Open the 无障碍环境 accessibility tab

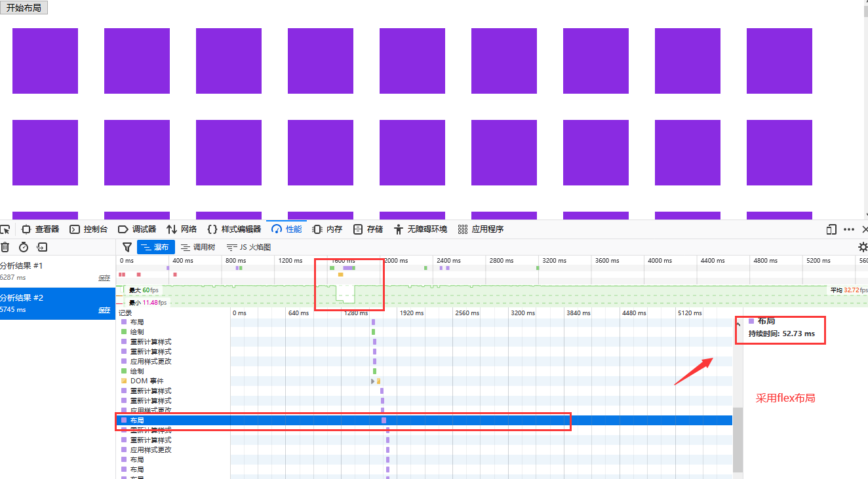(421, 229)
